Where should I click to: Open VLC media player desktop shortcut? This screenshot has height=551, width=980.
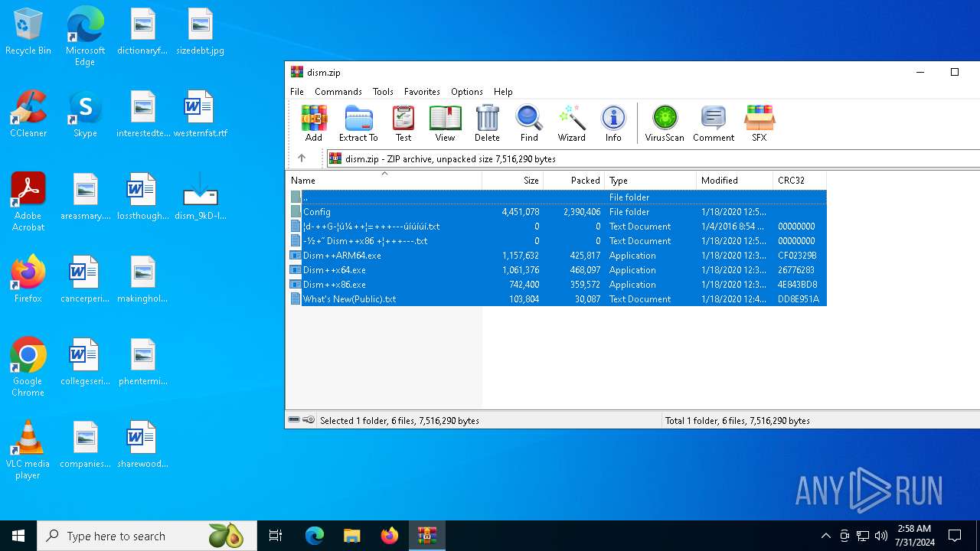[28, 450]
